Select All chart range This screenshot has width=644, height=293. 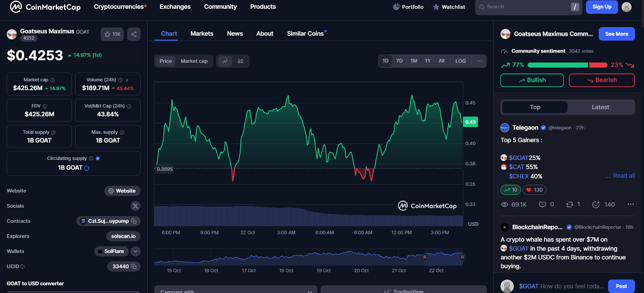pos(442,61)
